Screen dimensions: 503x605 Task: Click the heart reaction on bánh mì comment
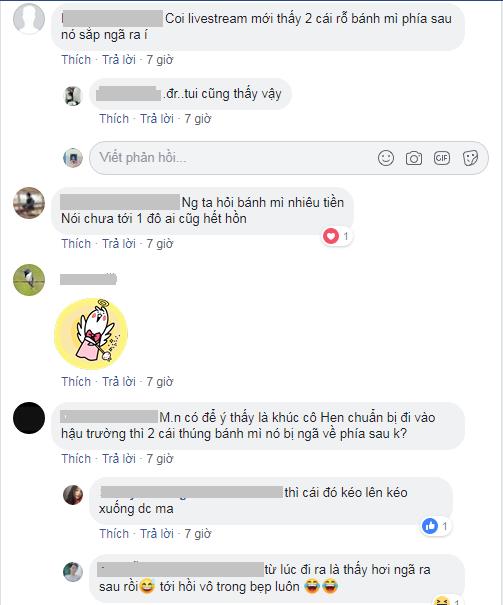coord(331,236)
